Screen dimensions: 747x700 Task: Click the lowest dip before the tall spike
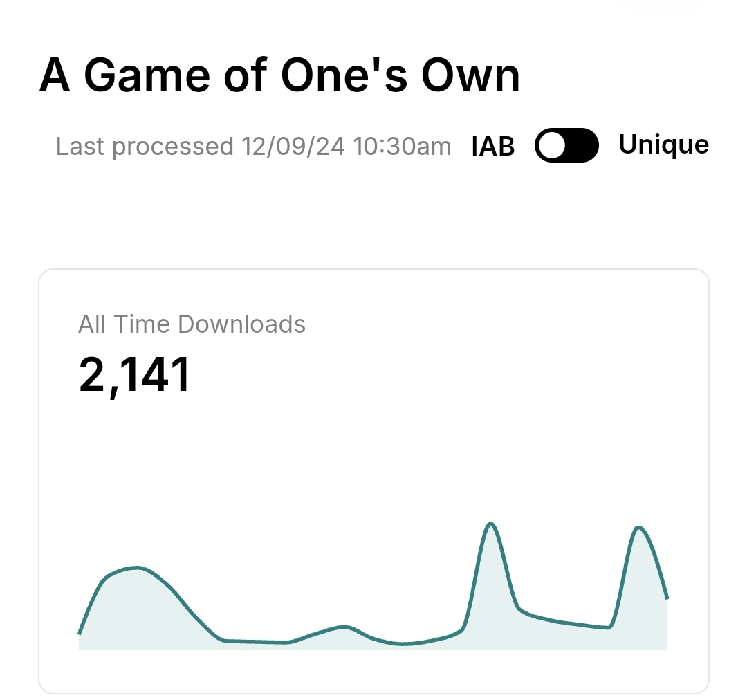coord(403,644)
